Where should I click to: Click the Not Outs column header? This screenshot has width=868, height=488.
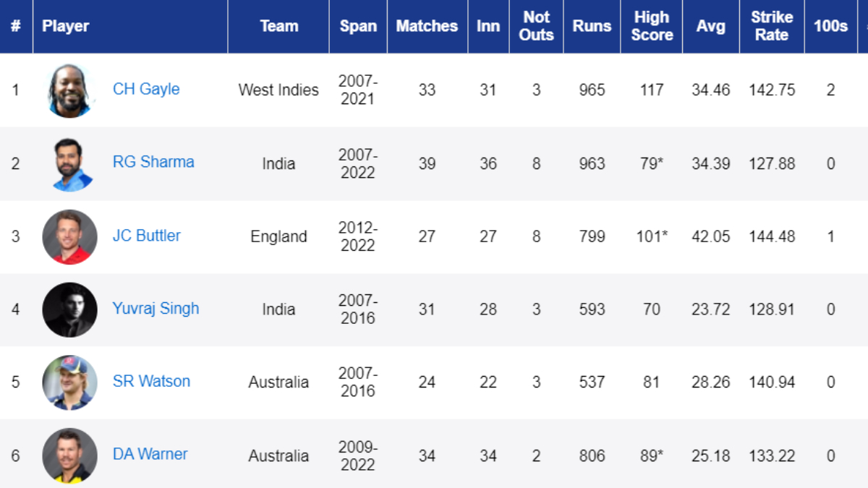(536, 26)
